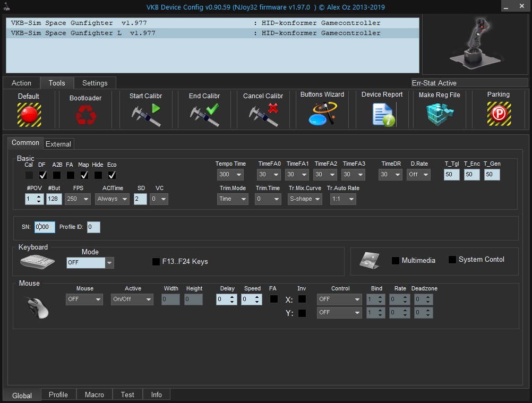Click the mouse Delay stepper
Viewport: 532px width, 403px height.
coord(226,299)
